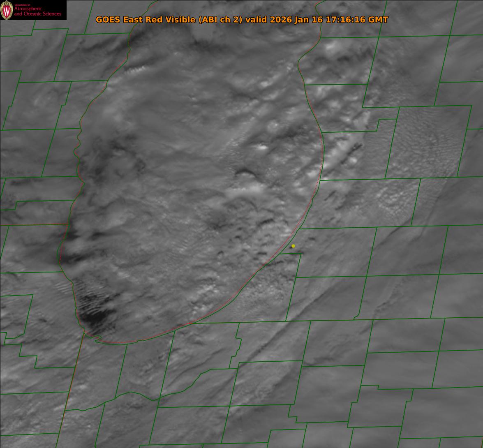The height and width of the screenshot is (448, 483).
Task: Click the arc-shaped dark cloud shadow in mid-lake
Action: click(x=245, y=173)
